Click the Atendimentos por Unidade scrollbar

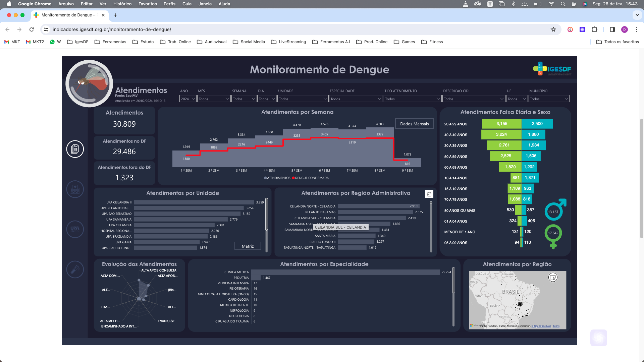pos(267,215)
